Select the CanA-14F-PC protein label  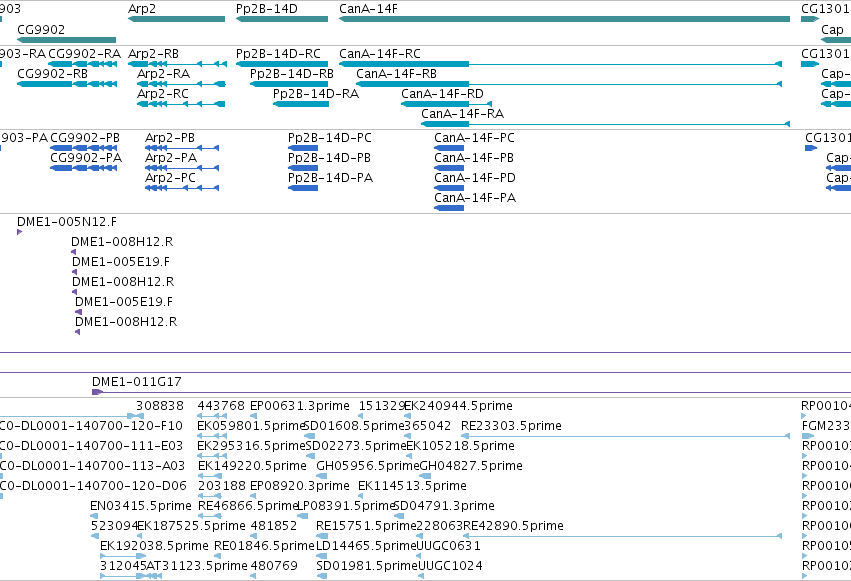(474, 137)
